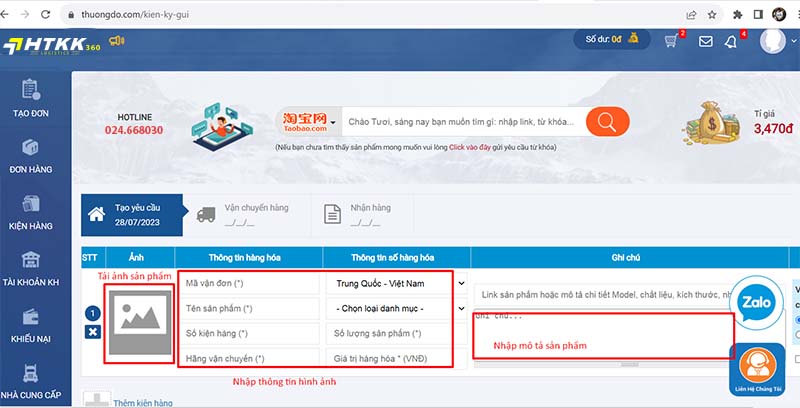Focus the Tên sản phẩm field
The height and width of the screenshot is (408, 800).
(250, 308)
